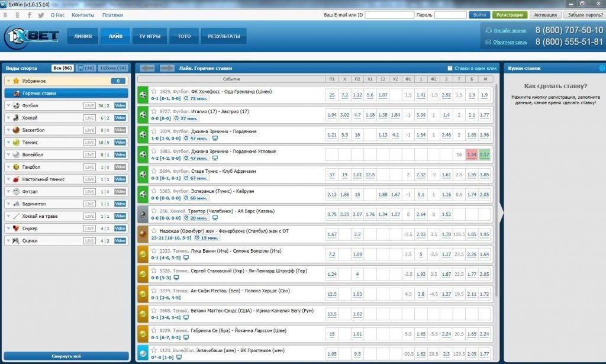The height and width of the screenshot is (364, 606).
Task: Open the ЛАЙВ tab
Action: click(x=115, y=36)
